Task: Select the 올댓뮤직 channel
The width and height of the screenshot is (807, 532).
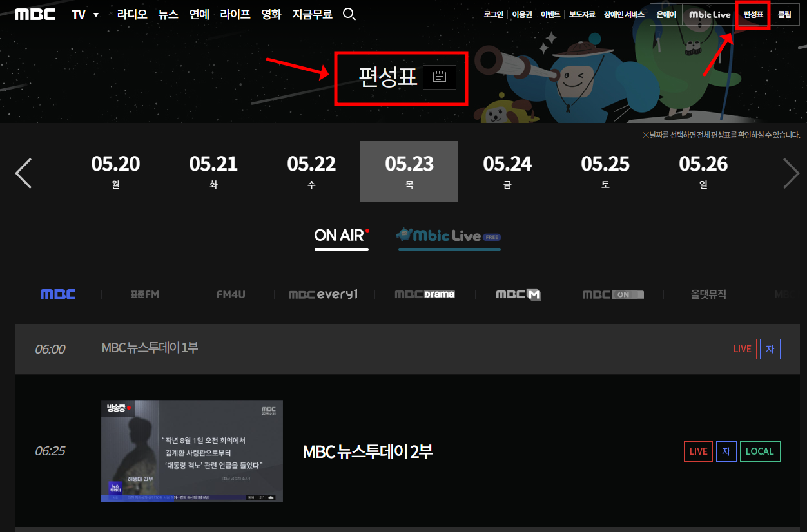Action: coord(708,294)
